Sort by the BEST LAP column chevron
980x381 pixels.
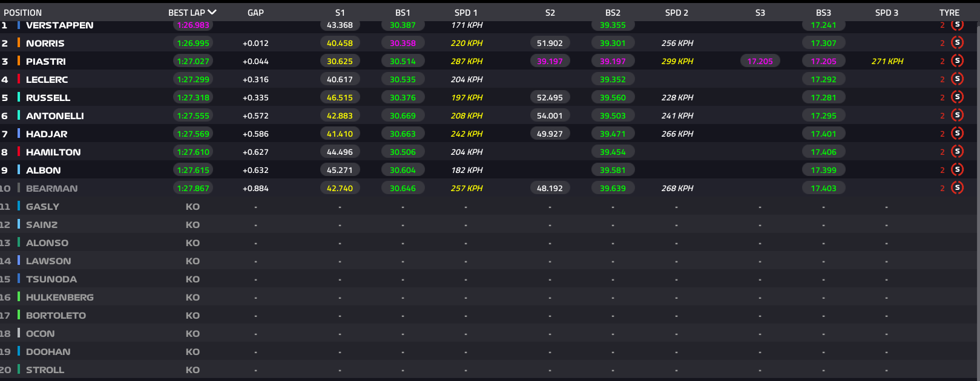pos(212,12)
